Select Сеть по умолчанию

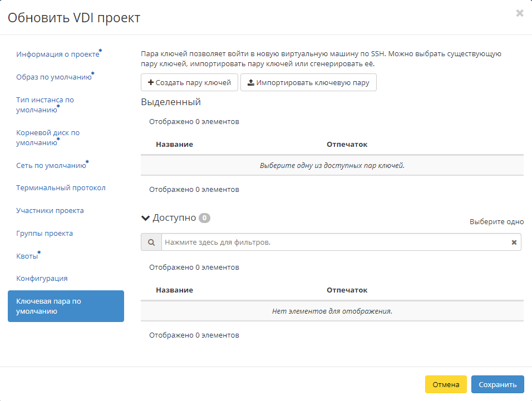point(53,165)
